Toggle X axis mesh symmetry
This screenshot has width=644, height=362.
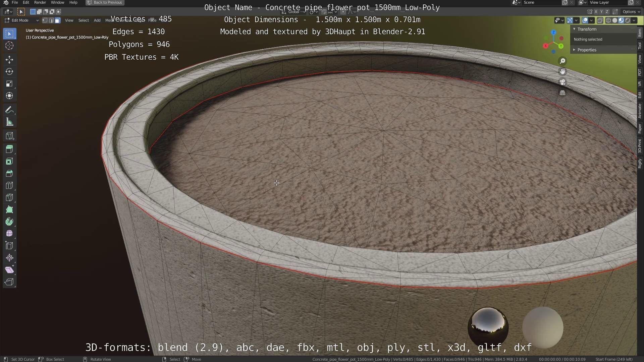tap(596, 12)
